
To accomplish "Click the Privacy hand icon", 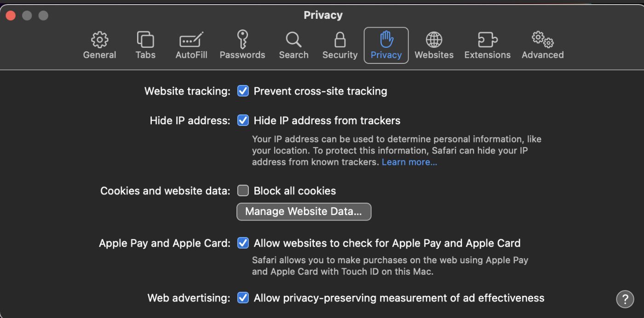I will 386,40.
